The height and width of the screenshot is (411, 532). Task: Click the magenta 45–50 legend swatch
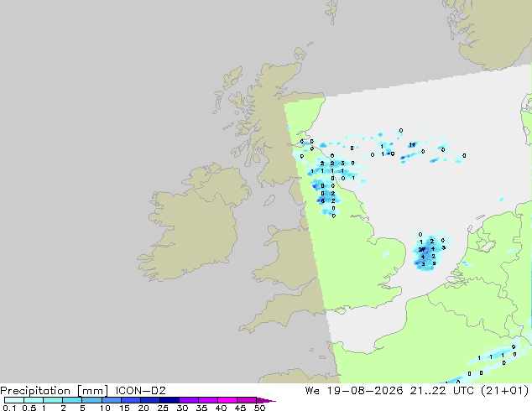pyautogui.click(x=247, y=400)
